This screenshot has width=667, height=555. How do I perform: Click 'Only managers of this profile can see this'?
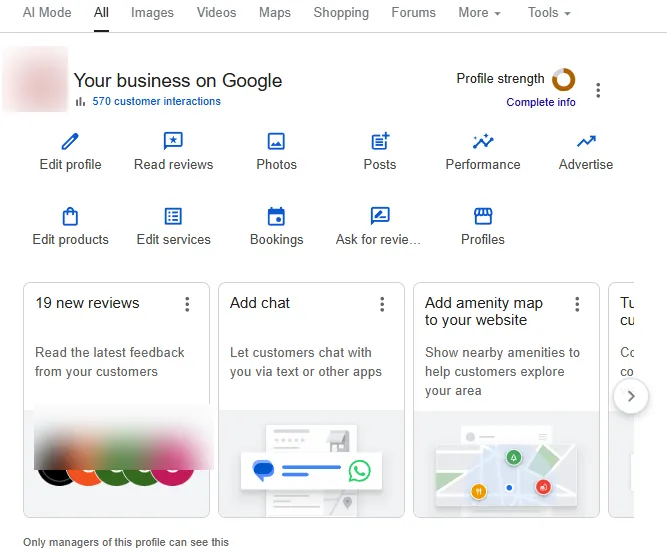[x=126, y=542]
